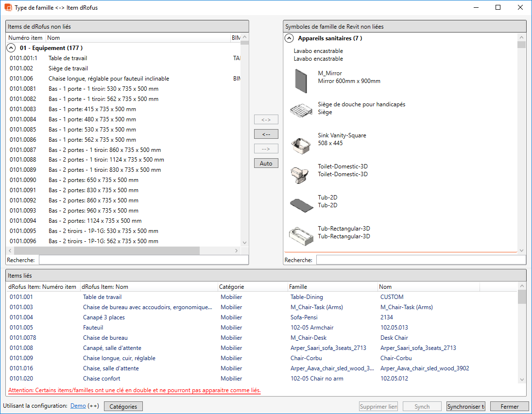This screenshot has height=414, width=532.
Task: Click the horizontal scrollbar in dRofus items list
Action: 107,250
